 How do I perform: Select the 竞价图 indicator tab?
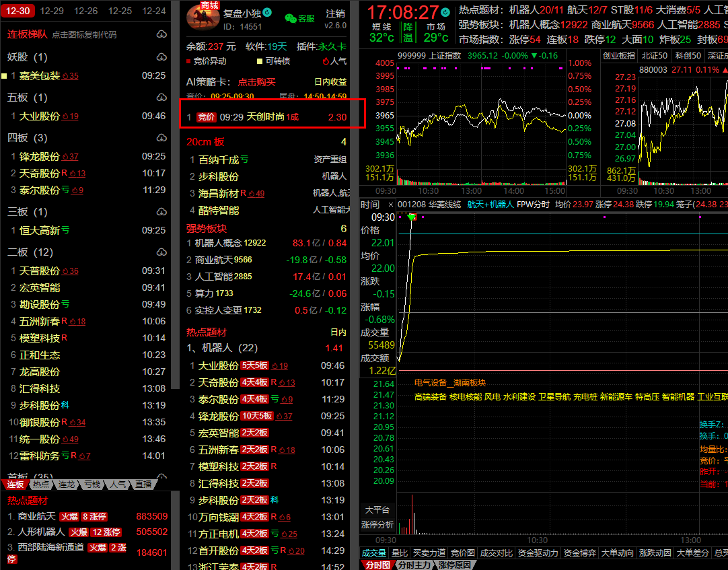(x=462, y=553)
